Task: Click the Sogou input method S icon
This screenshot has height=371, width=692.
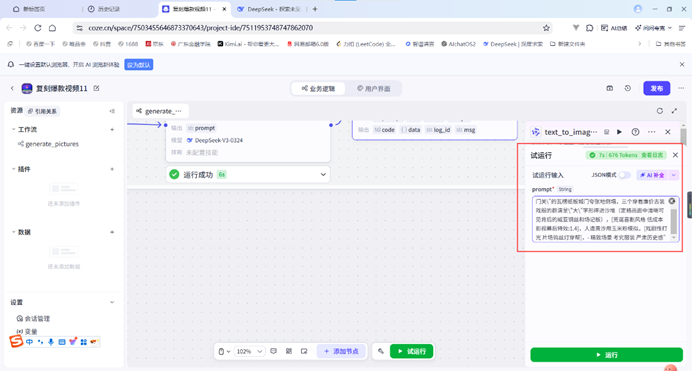Action: pyautogui.click(x=16, y=341)
